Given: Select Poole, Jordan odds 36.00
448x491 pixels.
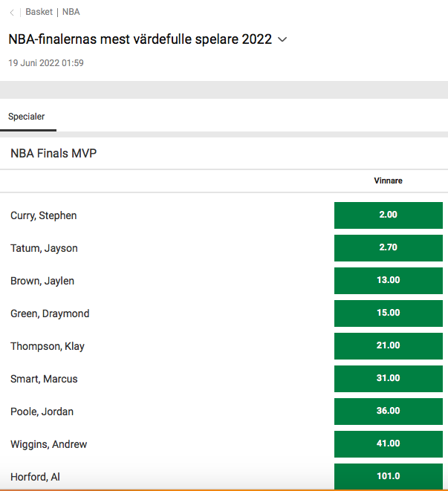Looking at the screenshot, I should tap(388, 412).
